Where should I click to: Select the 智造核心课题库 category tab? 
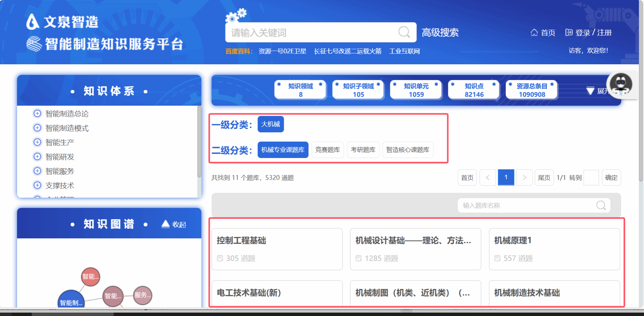click(x=408, y=150)
